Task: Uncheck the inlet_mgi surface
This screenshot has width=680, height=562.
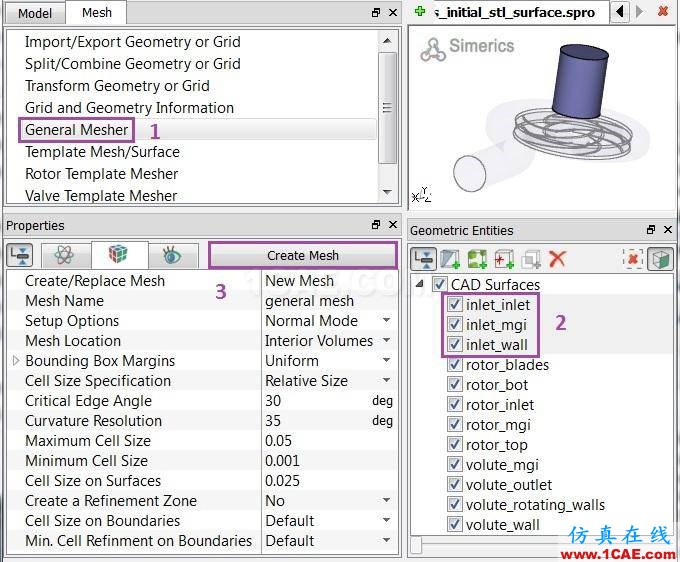Action: pyautogui.click(x=454, y=324)
